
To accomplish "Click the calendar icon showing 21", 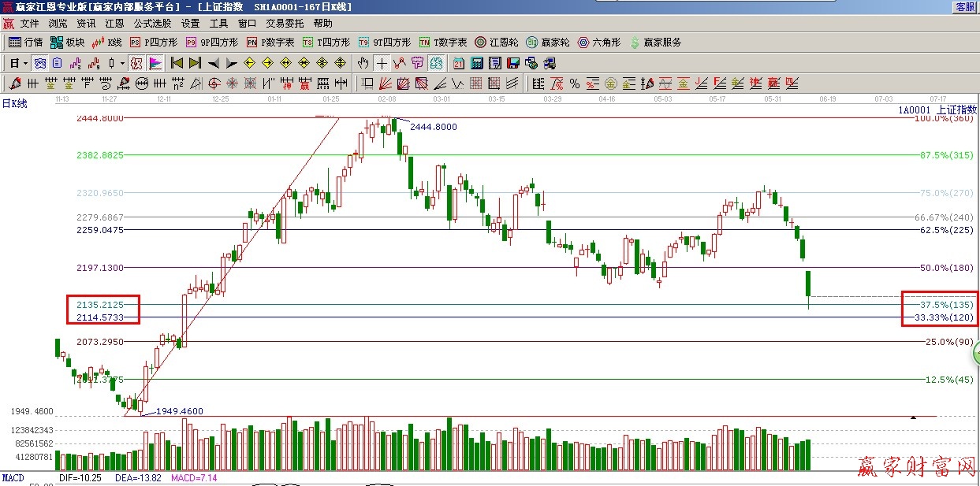I will coord(458,63).
